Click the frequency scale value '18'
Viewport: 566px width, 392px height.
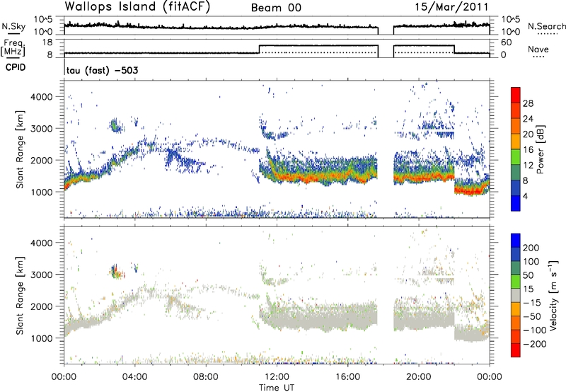click(47, 42)
